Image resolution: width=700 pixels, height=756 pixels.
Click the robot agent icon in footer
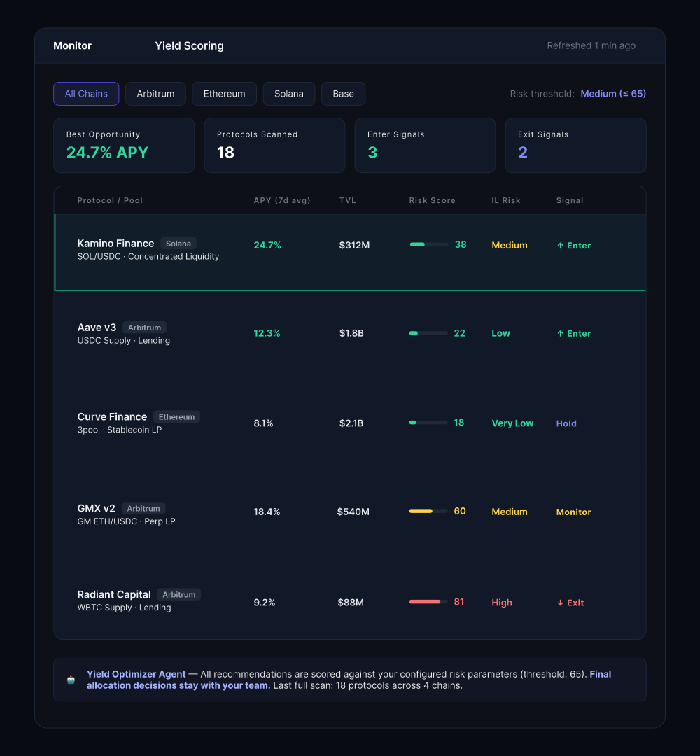pyautogui.click(x=71, y=680)
